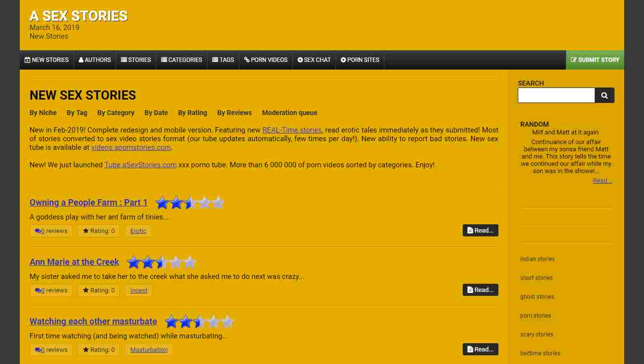The width and height of the screenshot is (644, 364).
Task: Sort stories By Rating
Action: point(192,113)
